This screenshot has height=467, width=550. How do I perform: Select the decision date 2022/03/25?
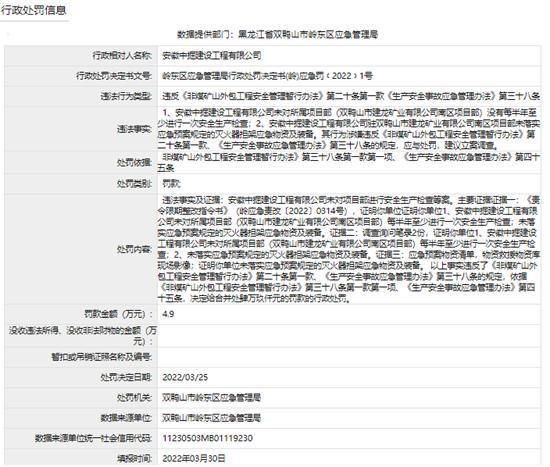185,378
